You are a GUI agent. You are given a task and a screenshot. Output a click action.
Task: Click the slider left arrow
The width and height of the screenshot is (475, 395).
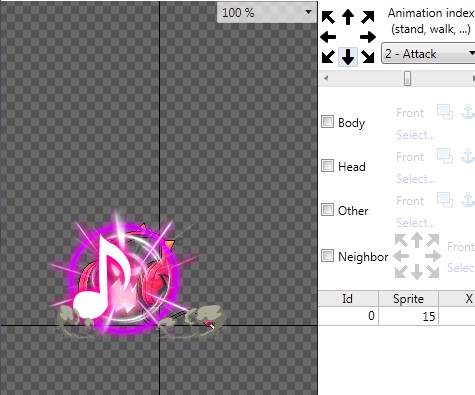click(326, 78)
